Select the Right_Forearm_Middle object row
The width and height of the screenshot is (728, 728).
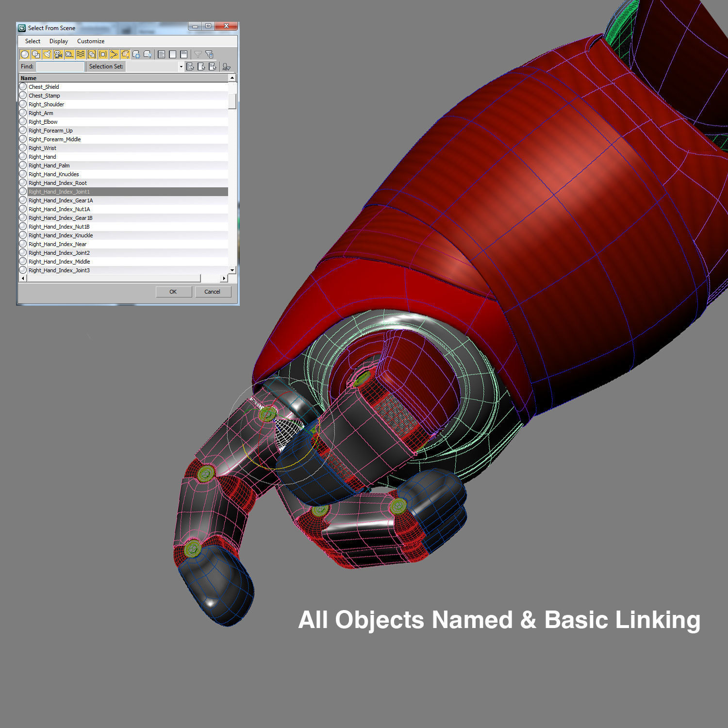pyautogui.click(x=123, y=139)
